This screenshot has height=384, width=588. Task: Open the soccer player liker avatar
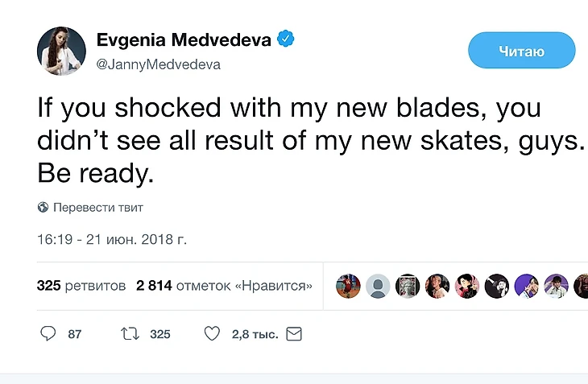pos(348,286)
